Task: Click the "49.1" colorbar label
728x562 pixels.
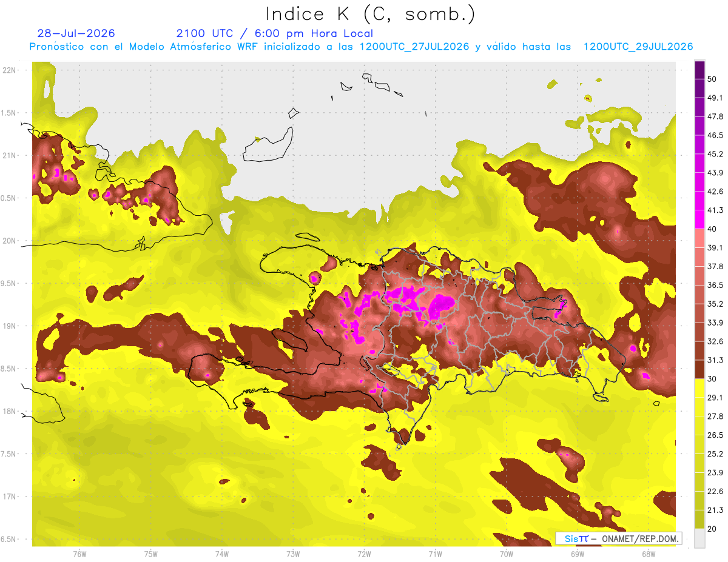Action: point(716,98)
